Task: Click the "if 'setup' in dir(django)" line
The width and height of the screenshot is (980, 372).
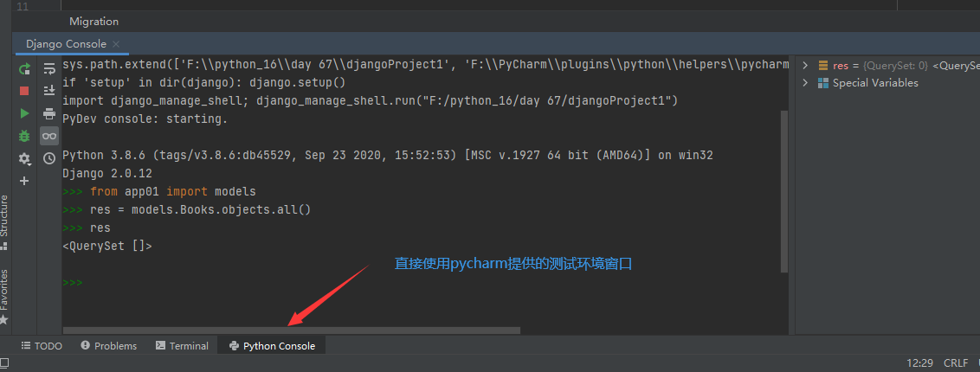Action: coord(203,82)
